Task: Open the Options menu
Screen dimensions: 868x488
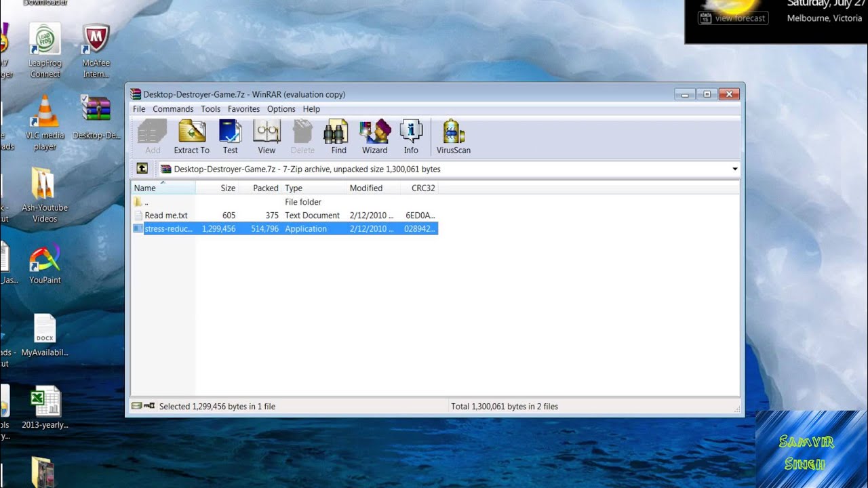Action: pos(281,109)
